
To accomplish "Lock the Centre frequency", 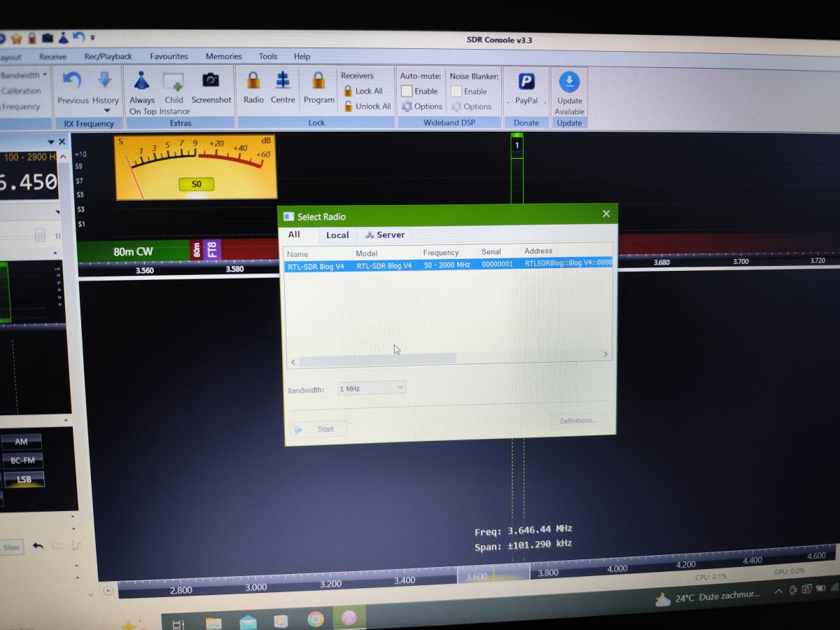I will click(x=283, y=88).
